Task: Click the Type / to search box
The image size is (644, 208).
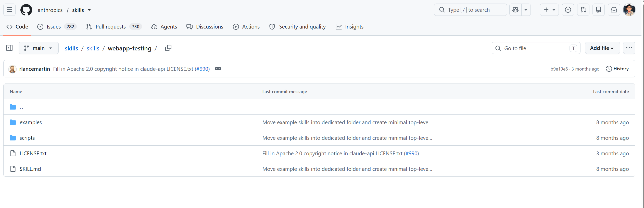Action: click(x=470, y=10)
